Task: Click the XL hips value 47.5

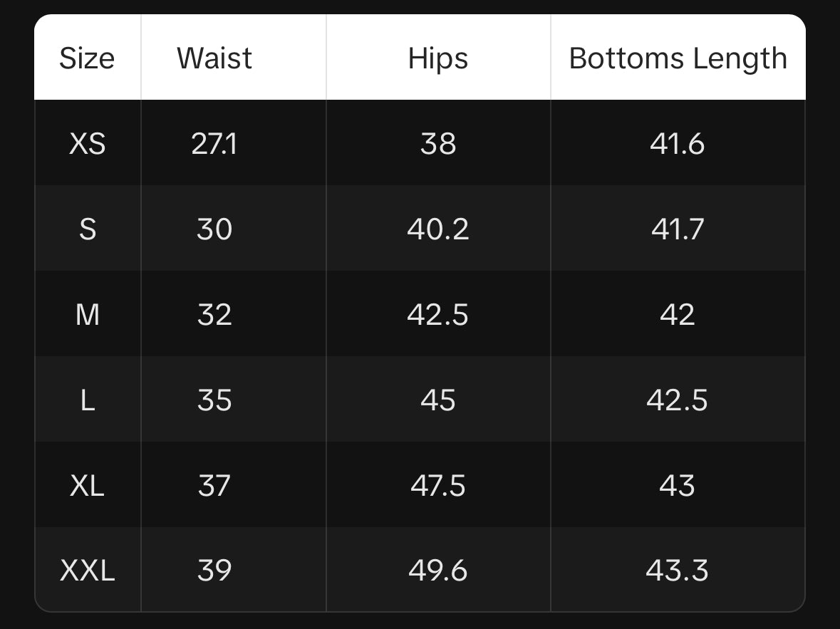Action: point(438,486)
